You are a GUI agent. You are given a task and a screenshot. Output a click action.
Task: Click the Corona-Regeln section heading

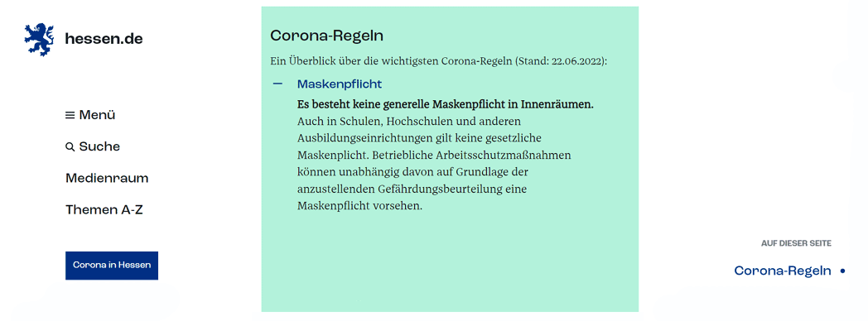click(x=326, y=36)
